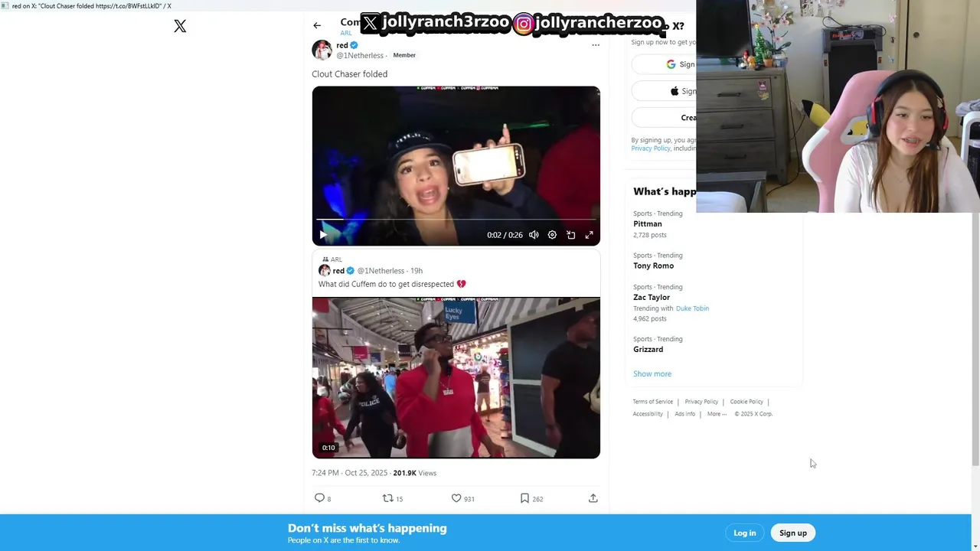Open the reply comment icon
Viewport: 980px width, 551px height.
[320, 498]
